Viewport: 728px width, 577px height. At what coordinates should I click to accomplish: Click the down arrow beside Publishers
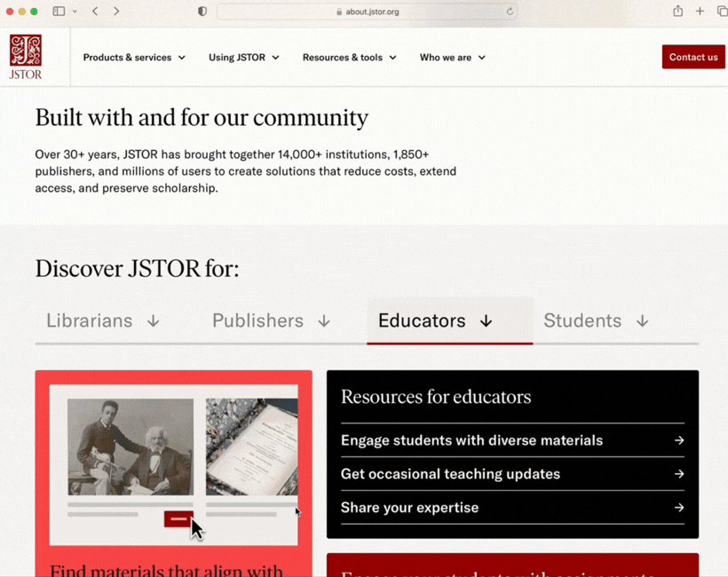pyautogui.click(x=324, y=321)
